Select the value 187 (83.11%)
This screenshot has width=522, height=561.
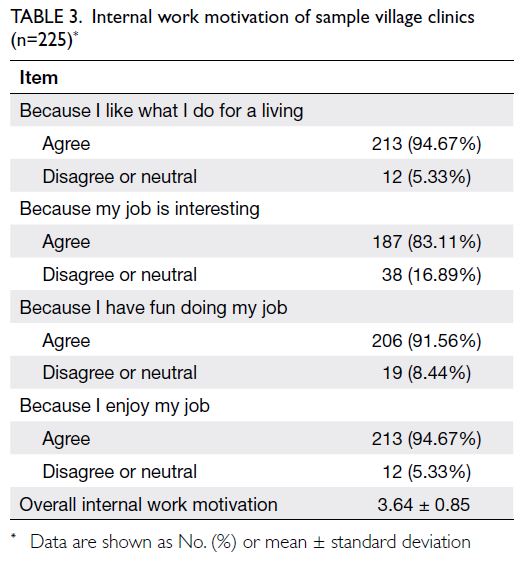click(x=426, y=242)
